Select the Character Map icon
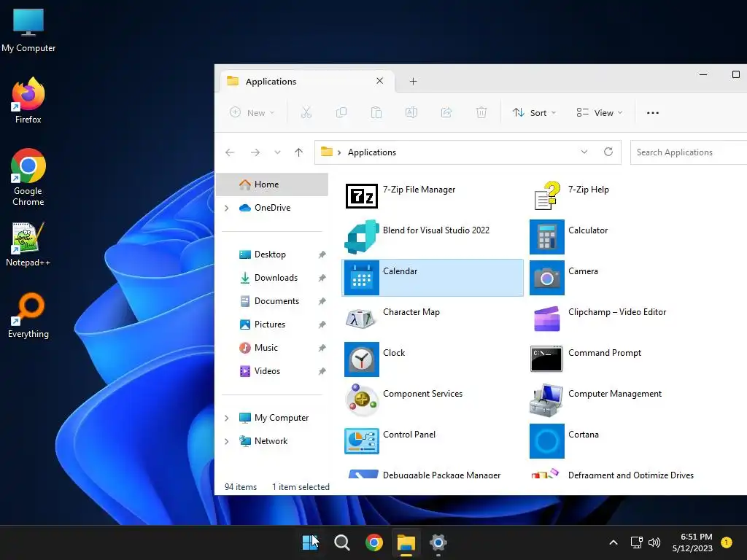This screenshot has height=560, width=747. pyautogui.click(x=361, y=319)
